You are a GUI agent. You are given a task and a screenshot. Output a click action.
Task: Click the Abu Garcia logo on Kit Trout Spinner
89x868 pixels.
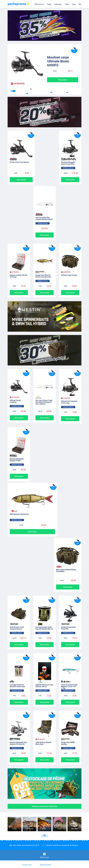(x=13, y=159)
